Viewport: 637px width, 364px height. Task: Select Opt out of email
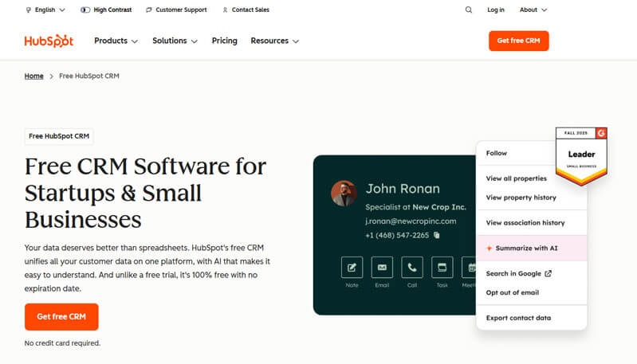tap(513, 292)
